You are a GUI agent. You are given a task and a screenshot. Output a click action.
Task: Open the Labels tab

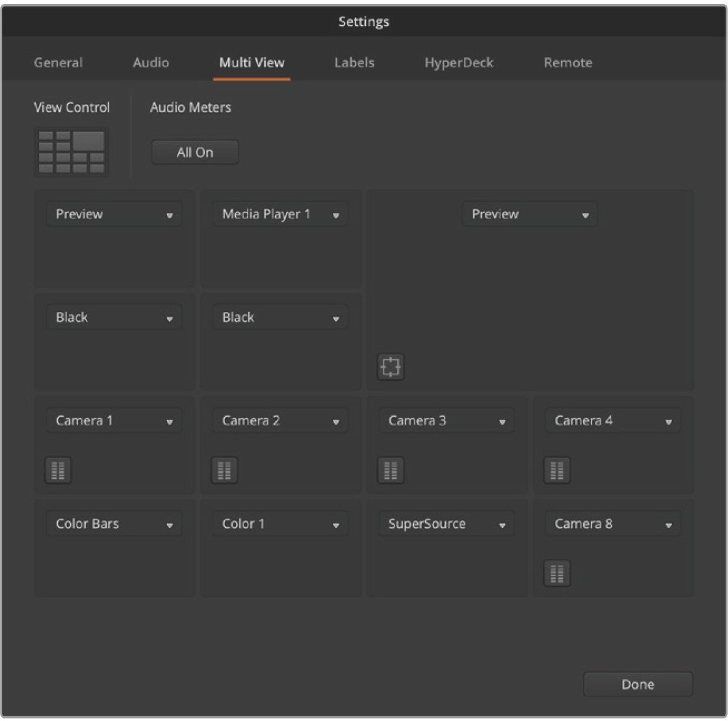(354, 63)
